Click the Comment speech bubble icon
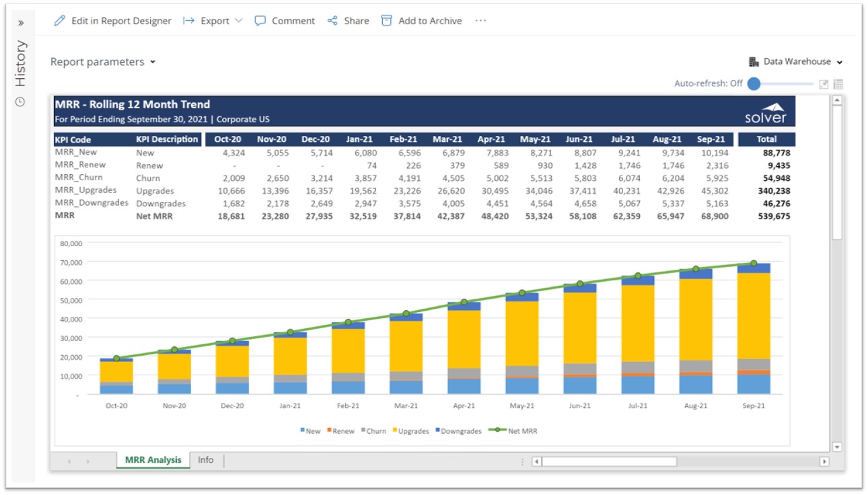This screenshot has width=868, height=495. tap(260, 21)
